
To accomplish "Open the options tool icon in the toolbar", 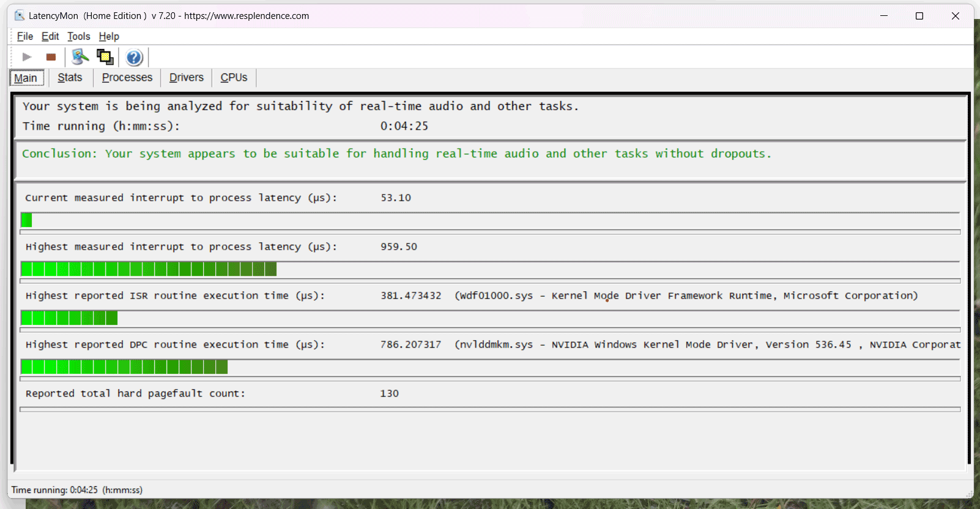I will pos(80,57).
